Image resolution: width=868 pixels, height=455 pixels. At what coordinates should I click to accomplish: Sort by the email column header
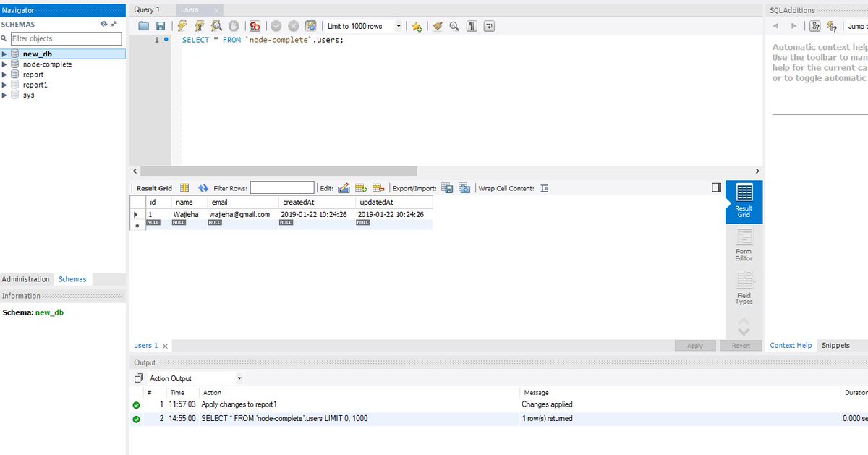point(243,203)
